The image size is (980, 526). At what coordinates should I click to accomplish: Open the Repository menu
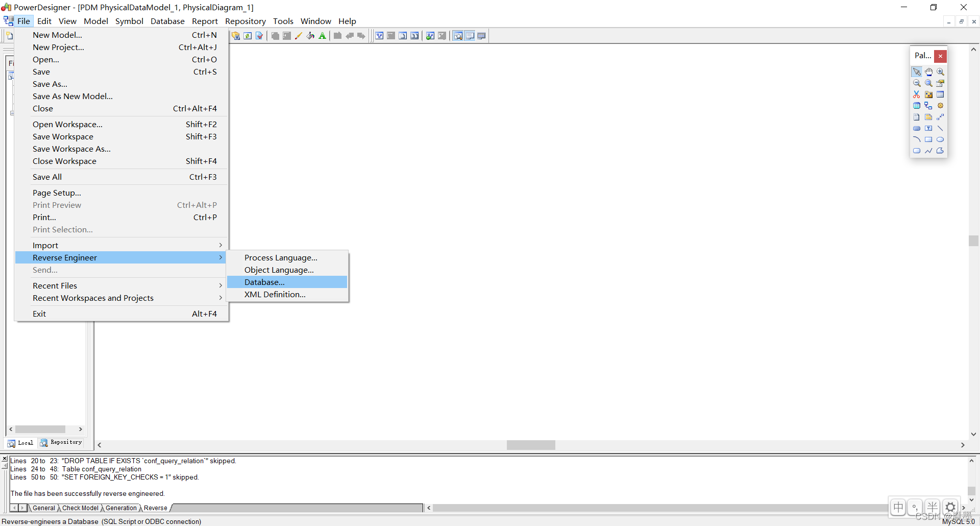click(x=246, y=21)
